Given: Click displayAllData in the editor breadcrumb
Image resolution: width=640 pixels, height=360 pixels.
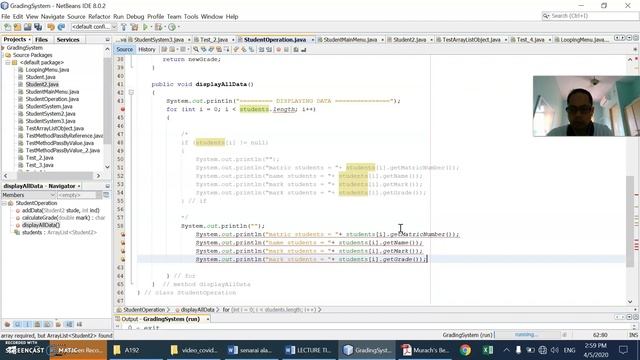Looking at the screenshot, I should 198,310.
